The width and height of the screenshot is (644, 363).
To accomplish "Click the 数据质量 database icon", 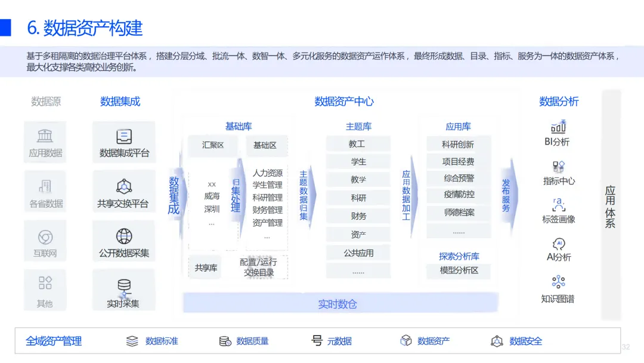I will coord(225,341).
